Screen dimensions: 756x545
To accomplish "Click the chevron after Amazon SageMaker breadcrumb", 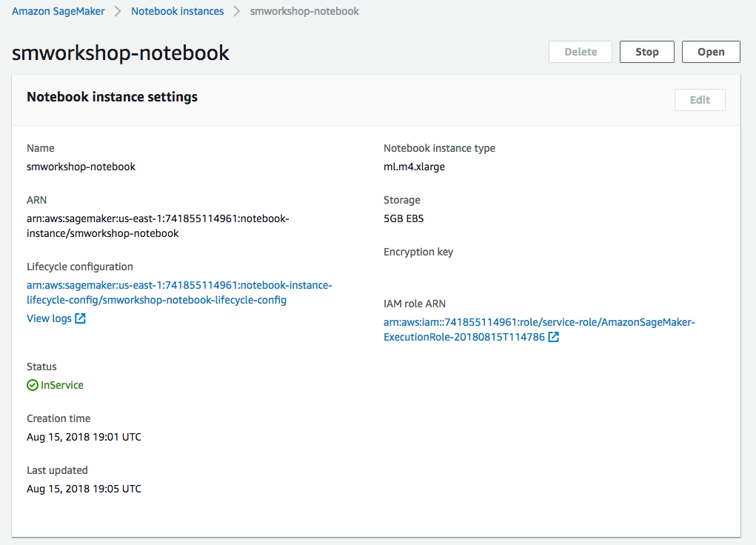I will [x=118, y=11].
